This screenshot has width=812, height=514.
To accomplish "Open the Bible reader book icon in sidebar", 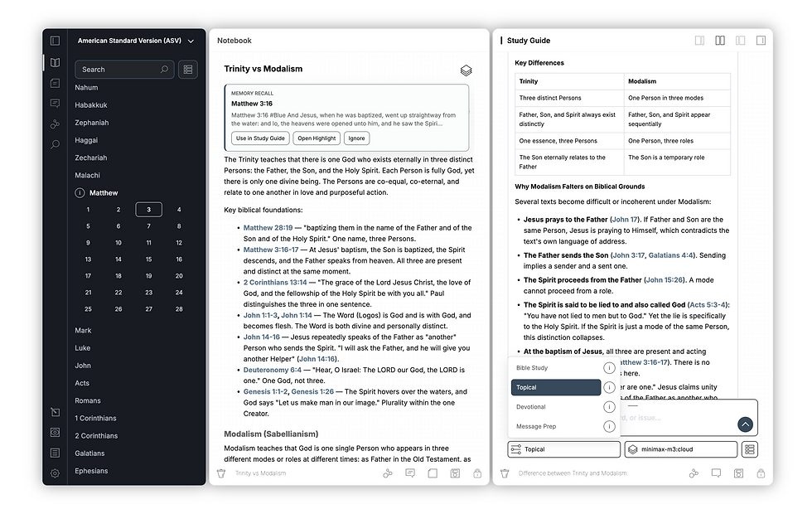I will [55, 63].
